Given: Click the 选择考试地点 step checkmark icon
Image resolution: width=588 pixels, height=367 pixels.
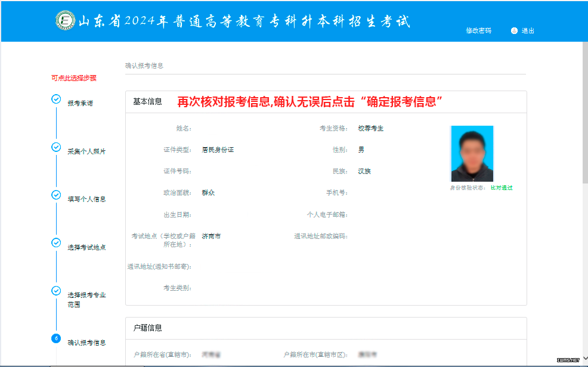Looking at the screenshot, I should coord(56,242).
